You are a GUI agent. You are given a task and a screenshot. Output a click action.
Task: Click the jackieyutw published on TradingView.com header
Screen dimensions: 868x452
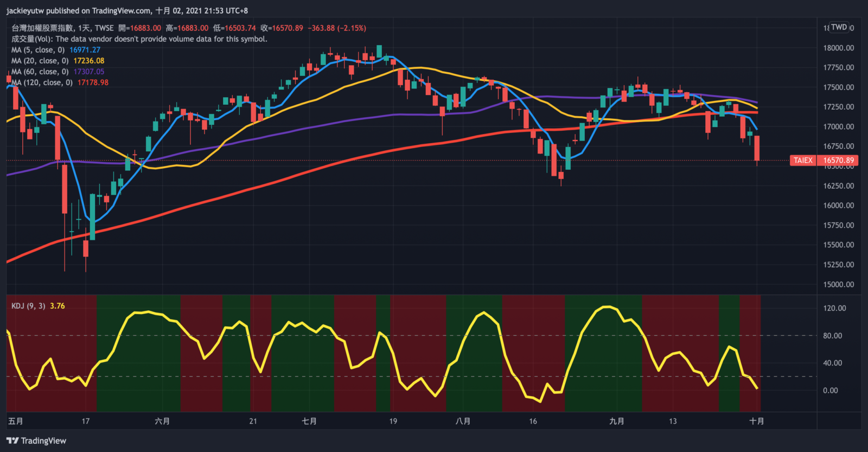(127, 10)
